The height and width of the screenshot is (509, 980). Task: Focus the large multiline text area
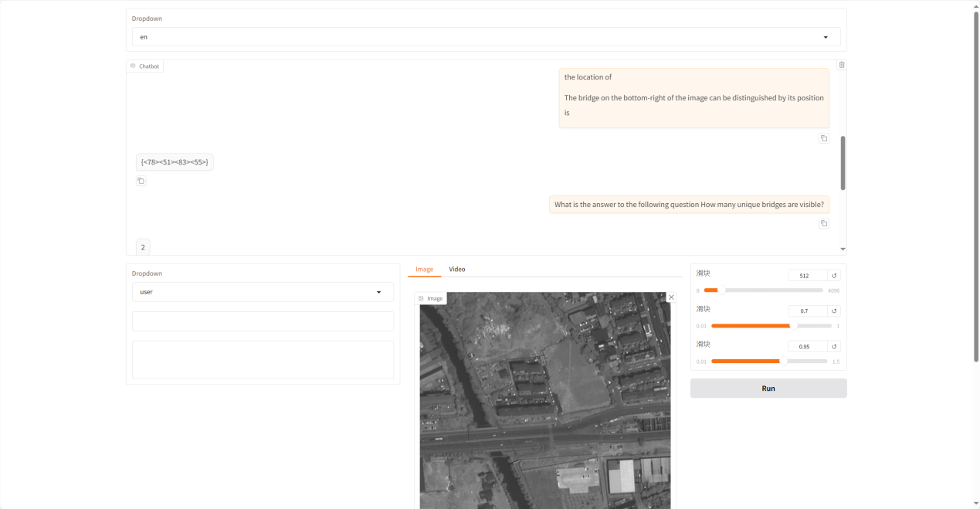click(263, 360)
